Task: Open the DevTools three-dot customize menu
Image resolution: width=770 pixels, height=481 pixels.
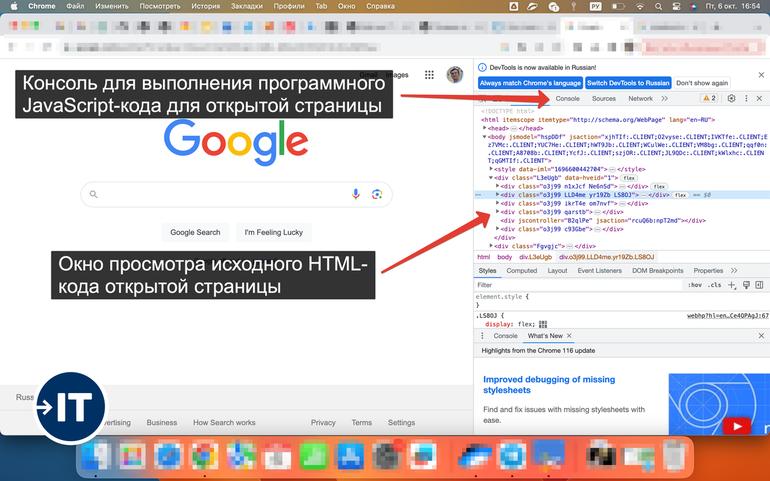Action: pos(746,98)
